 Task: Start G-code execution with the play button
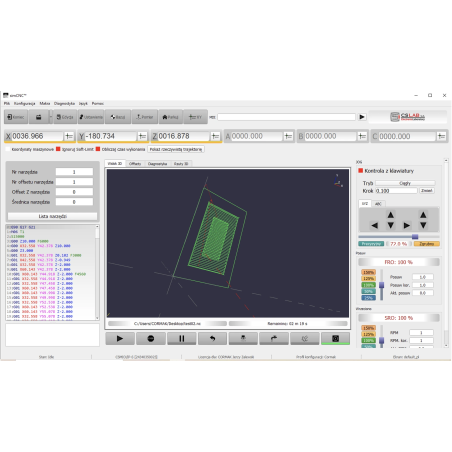pos(120,338)
